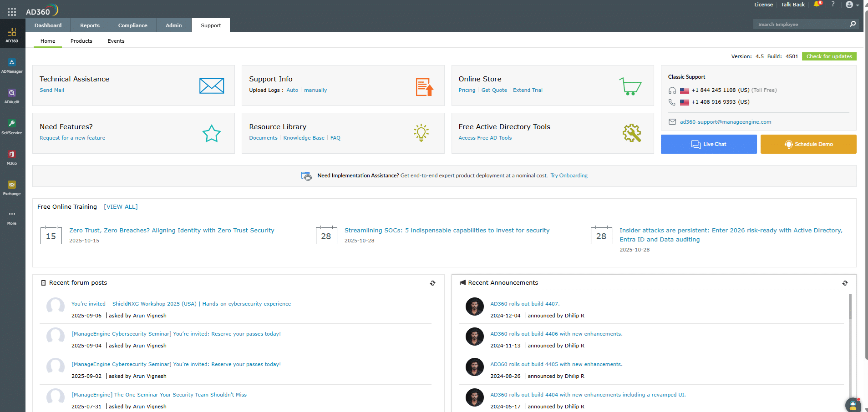
Task: Refresh the Recent forum posts panel
Action: coord(433,283)
